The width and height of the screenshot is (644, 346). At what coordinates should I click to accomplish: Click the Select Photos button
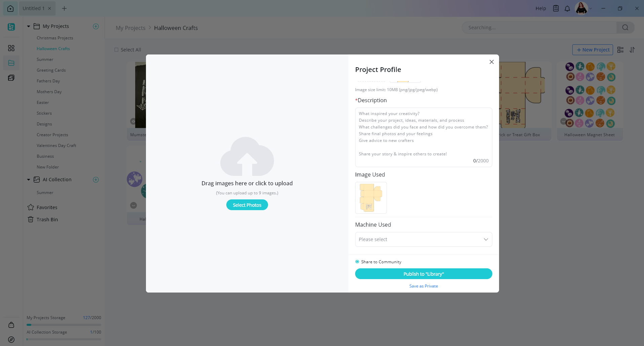pyautogui.click(x=247, y=205)
